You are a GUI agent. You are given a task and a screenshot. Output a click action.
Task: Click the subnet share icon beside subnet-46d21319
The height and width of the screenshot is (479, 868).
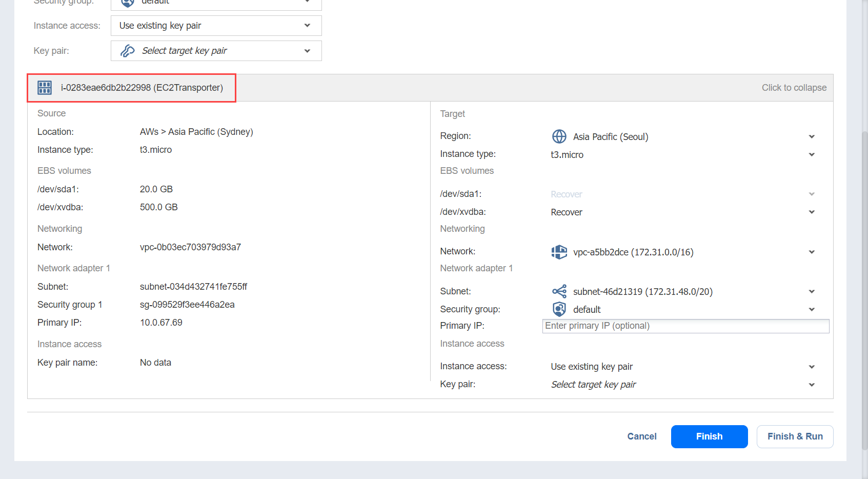[x=559, y=291]
